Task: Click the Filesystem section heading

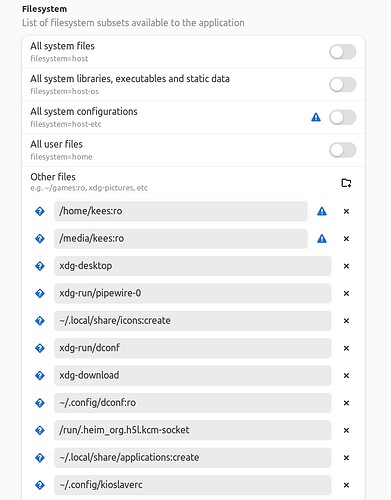Action: pos(44,9)
